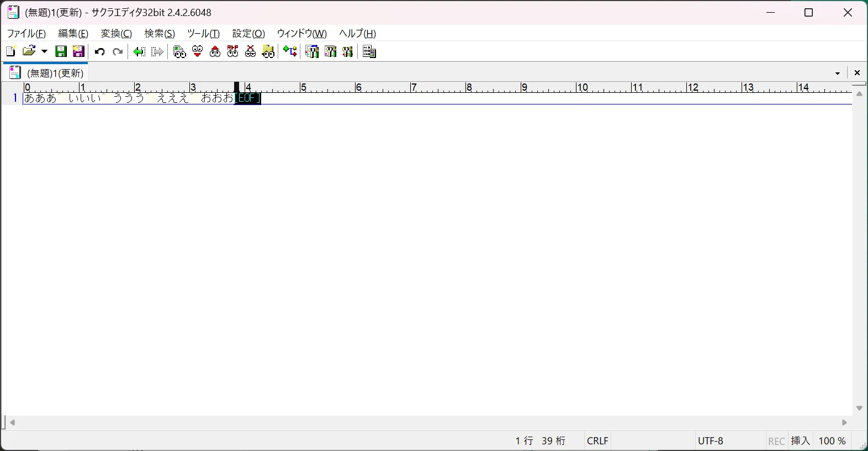Click the CRLF line ending indicator
Screen dimensions: 868x451
[x=597, y=441]
